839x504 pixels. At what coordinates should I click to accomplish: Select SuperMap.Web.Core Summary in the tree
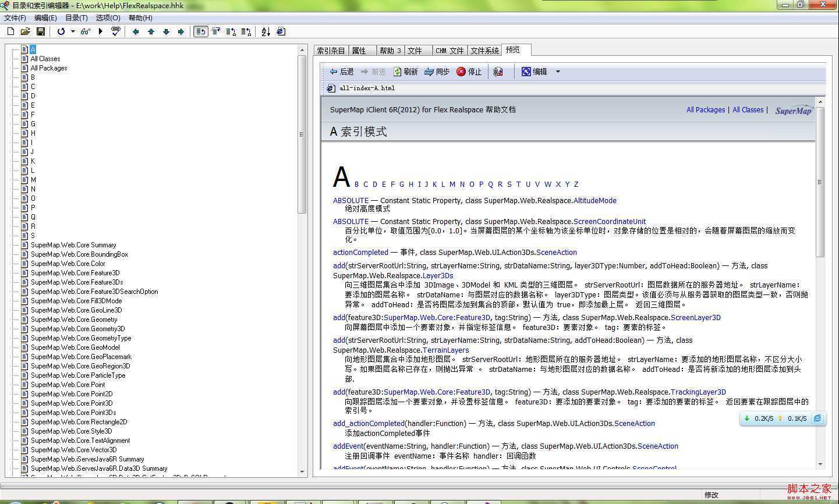(73, 245)
